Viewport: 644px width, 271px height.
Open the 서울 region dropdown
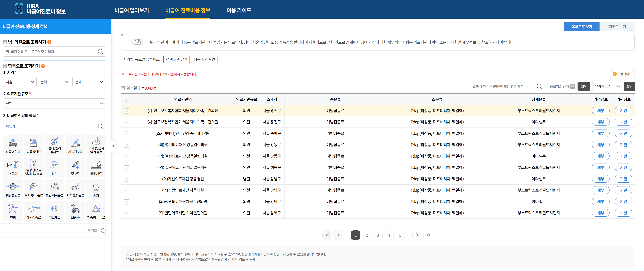[x=20, y=82]
